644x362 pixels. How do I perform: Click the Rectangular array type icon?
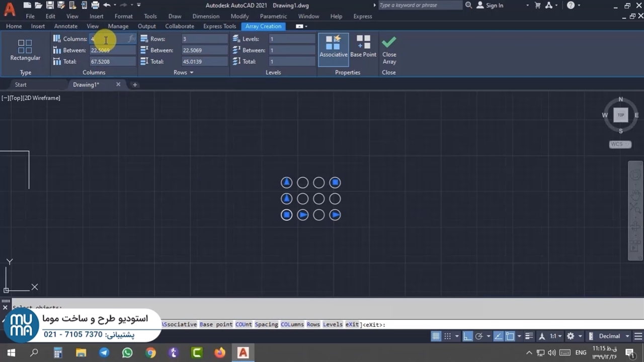(25, 47)
